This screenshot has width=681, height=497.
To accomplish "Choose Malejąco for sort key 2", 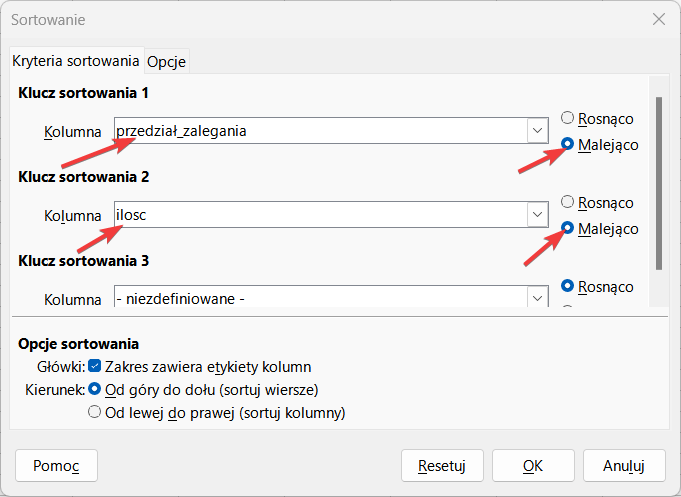I will pos(568,228).
